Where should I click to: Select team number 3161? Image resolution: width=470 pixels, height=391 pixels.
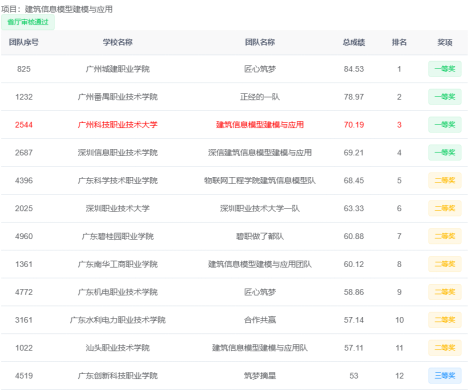pyautogui.click(x=24, y=320)
